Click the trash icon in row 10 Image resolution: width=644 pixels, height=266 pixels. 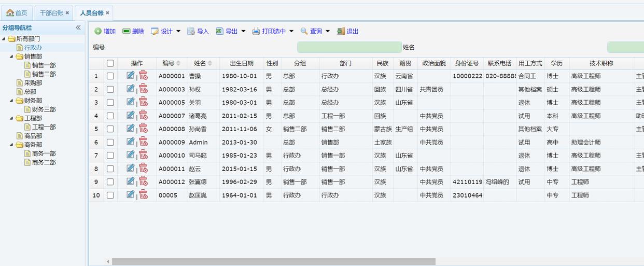click(143, 195)
